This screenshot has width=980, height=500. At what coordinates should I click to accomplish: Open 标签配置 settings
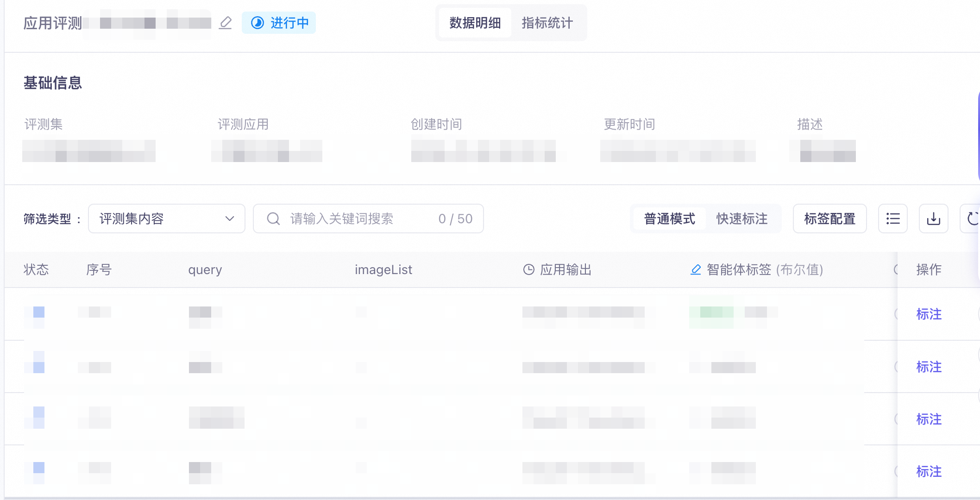(829, 219)
